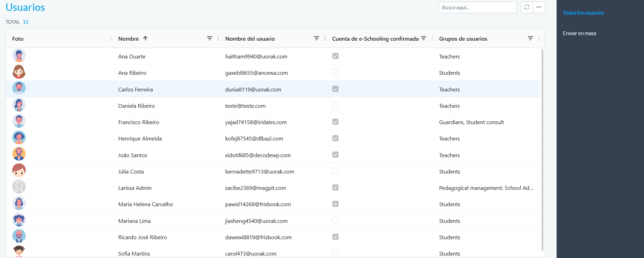Select the Francisco Ribeiro user row
This screenshot has height=258, width=644.
tap(139, 122)
